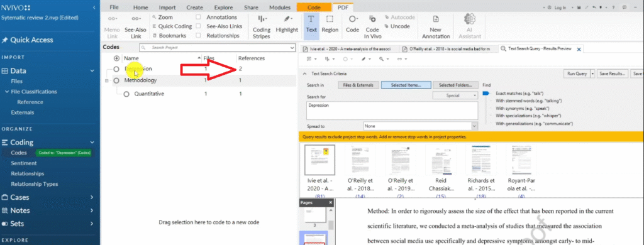Open the Special characters dropdown

[x=455, y=95]
